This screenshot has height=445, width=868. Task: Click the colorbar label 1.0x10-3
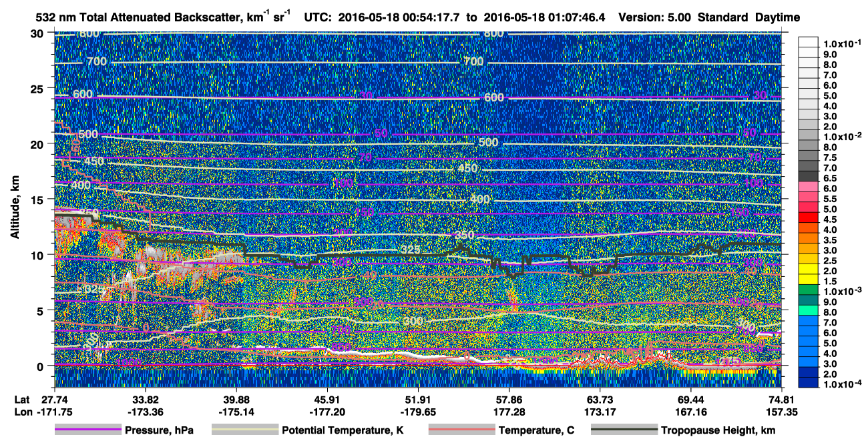[x=842, y=292]
